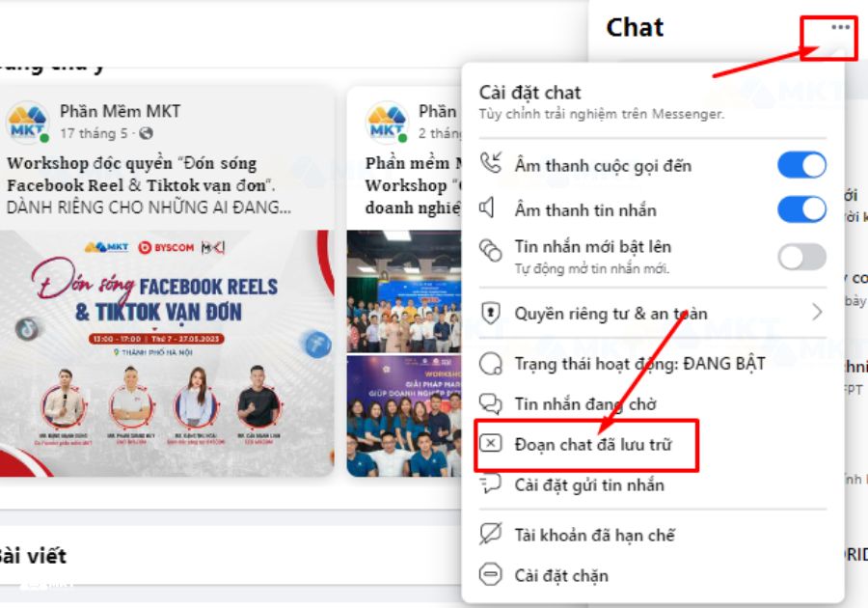
Task: Open the Facebook Reels workshop banner image
Action: point(167,353)
